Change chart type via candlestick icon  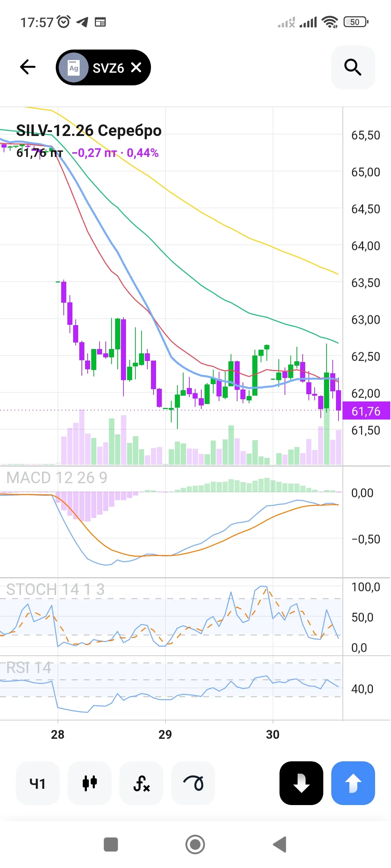pos(89,783)
